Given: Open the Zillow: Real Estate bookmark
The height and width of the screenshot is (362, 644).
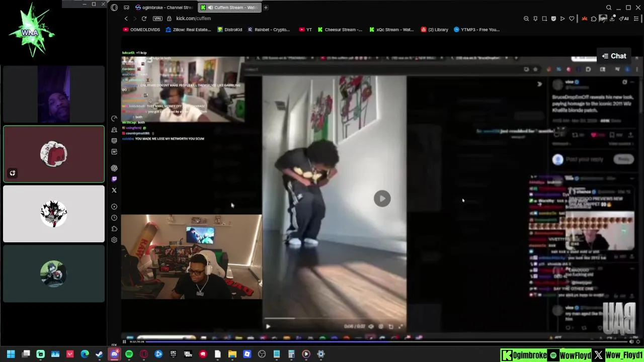Looking at the screenshot, I should (188, 30).
